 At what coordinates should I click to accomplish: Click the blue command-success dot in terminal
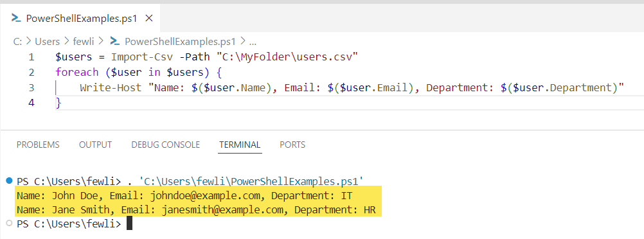tap(10, 181)
